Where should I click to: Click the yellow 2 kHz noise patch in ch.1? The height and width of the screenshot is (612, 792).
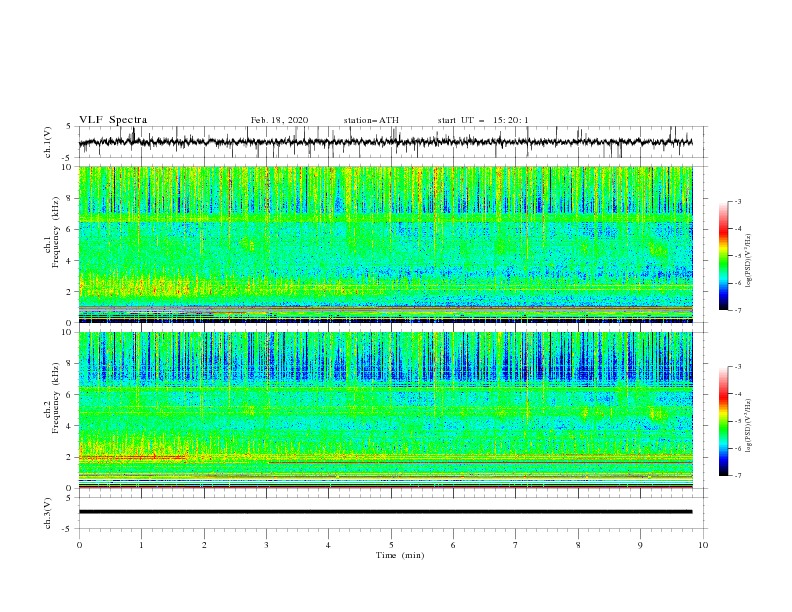point(136,287)
